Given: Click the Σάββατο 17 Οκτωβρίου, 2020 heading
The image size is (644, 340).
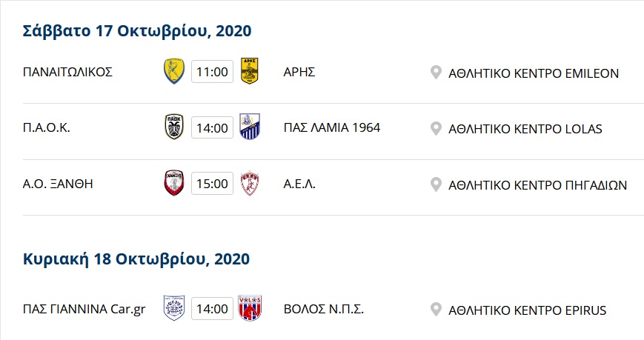Looking at the screenshot, I should click(137, 31).
